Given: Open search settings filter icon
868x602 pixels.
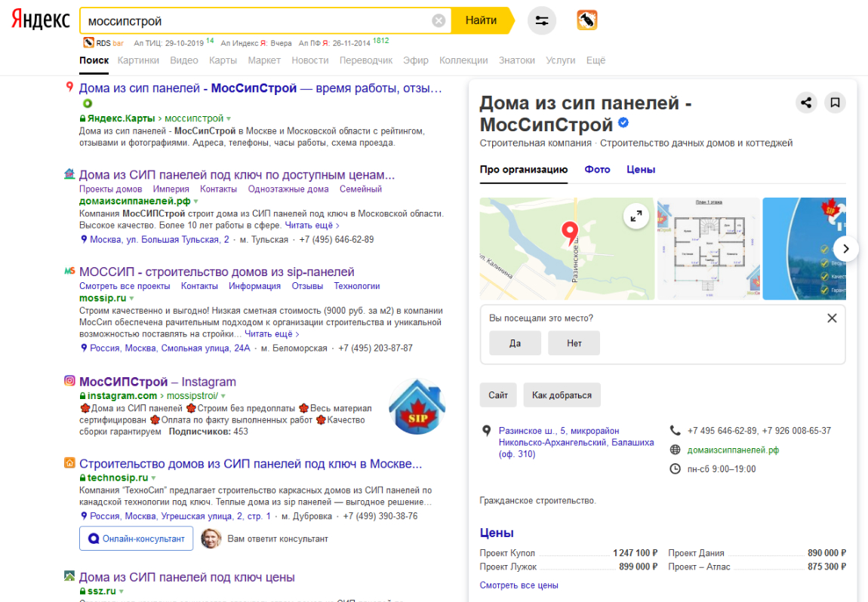Looking at the screenshot, I should pos(541,21).
